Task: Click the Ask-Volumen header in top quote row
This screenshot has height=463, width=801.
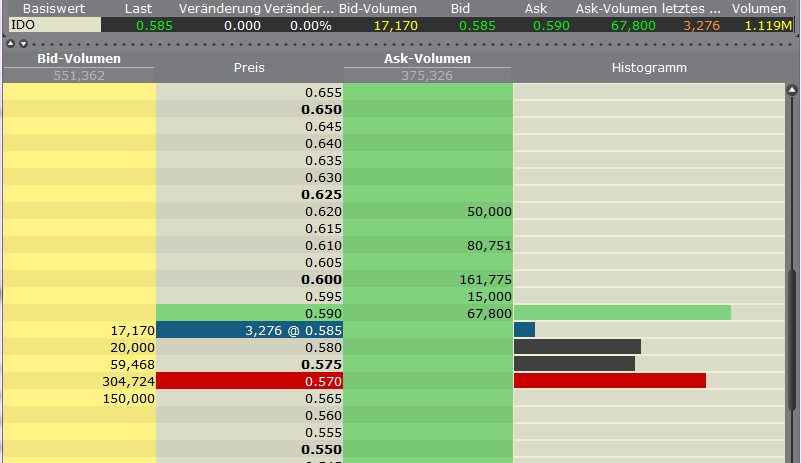Action: click(616, 9)
